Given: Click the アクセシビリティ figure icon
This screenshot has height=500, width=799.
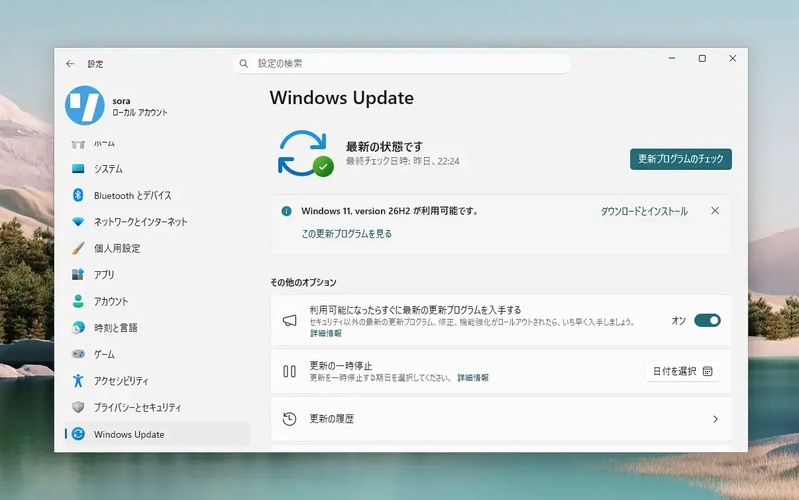Looking at the screenshot, I should click(x=78, y=381).
